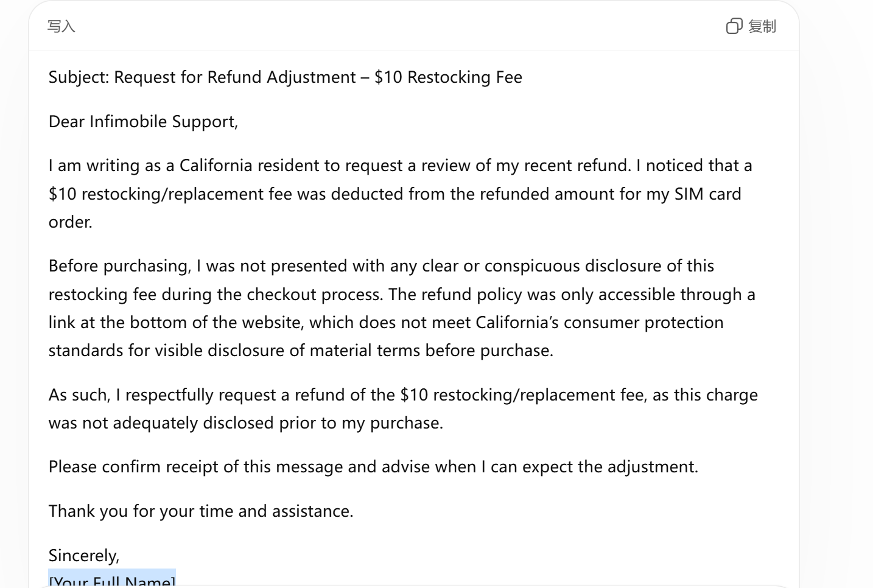Viewport: 873px width, 588px height.
Task: Click the 写入 label at top left
Action: click(x=61, y=26)
